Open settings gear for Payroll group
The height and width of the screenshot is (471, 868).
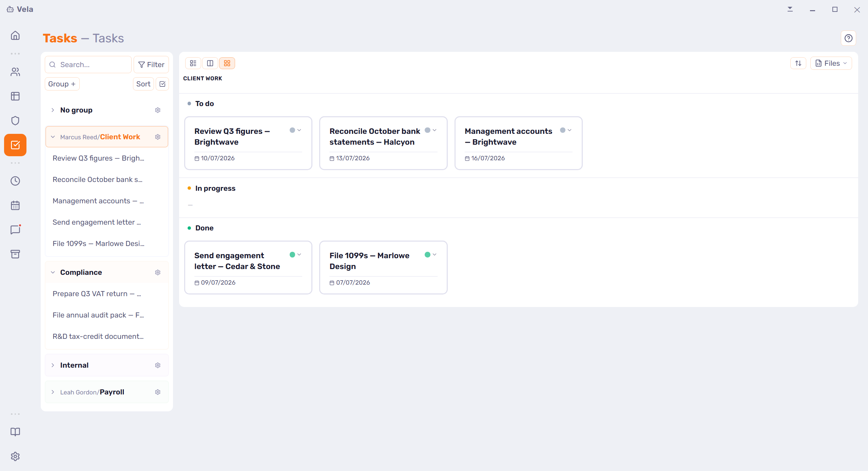tap(158, 392)
